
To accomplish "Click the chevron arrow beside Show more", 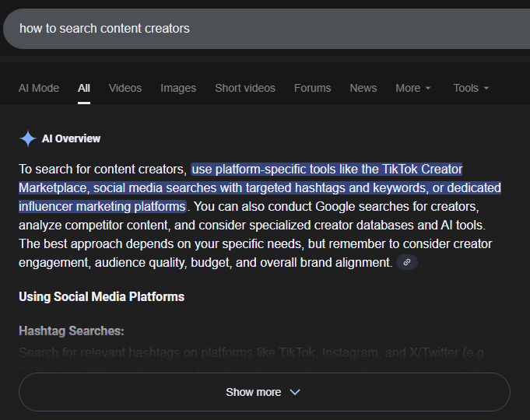I will 295,392.
